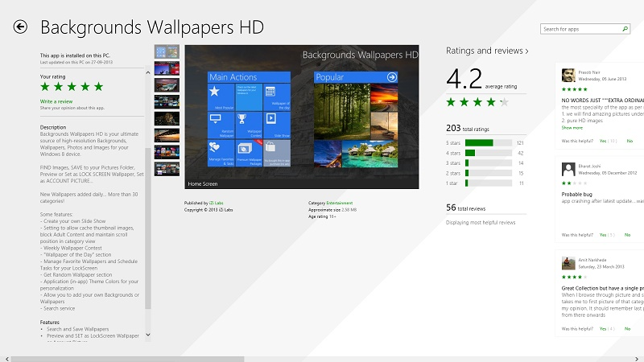Click the 2 stars rating bar
Screen dimensions: 644x362
coord(489,173)
